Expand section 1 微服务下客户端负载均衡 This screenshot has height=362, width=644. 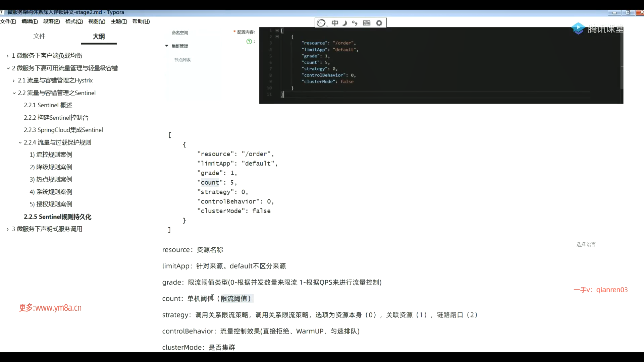coord(7,56)
